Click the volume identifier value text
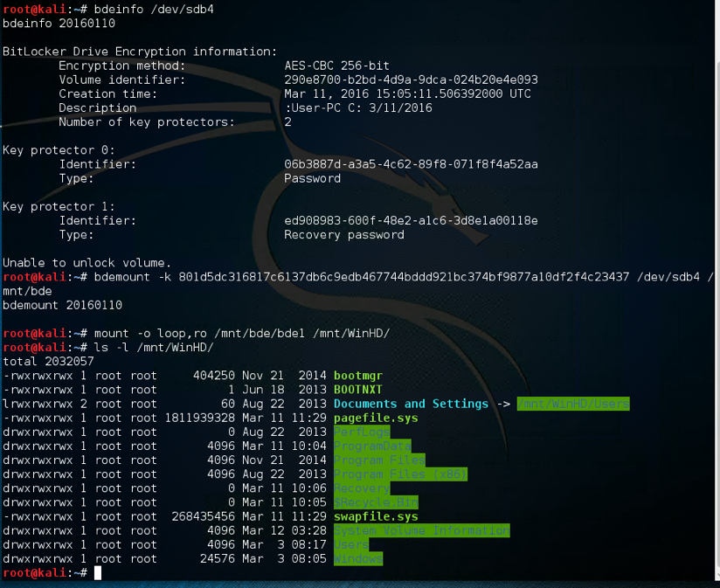Screen dimensions: 720x588 coord(411,80)
